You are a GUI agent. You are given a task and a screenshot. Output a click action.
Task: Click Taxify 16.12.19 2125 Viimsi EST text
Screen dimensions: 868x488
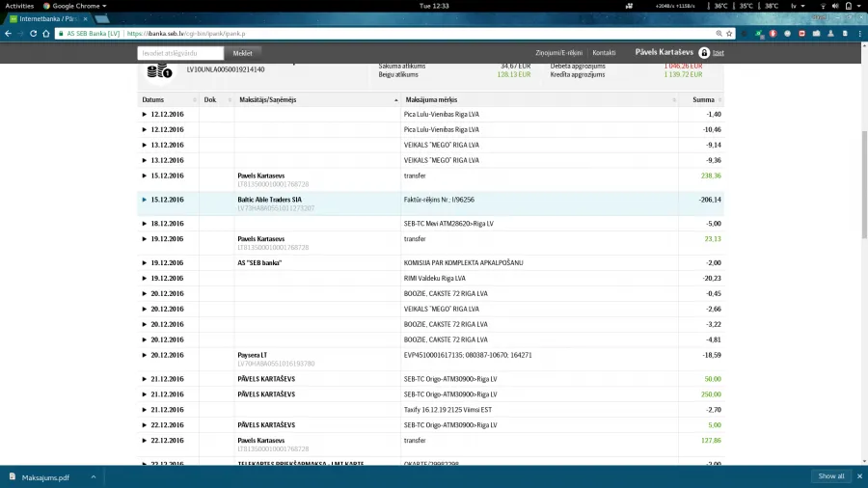pyautogui.click(x=448, y=410)
